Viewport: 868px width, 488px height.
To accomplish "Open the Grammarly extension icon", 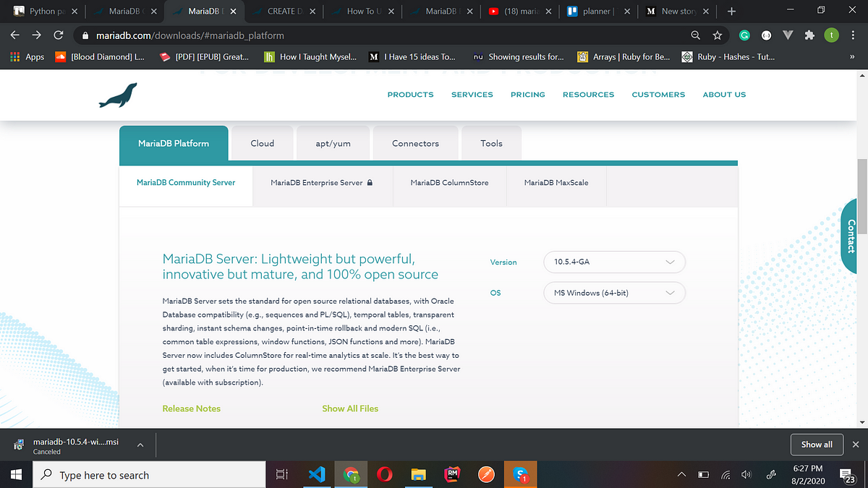I will coord(744,35).
